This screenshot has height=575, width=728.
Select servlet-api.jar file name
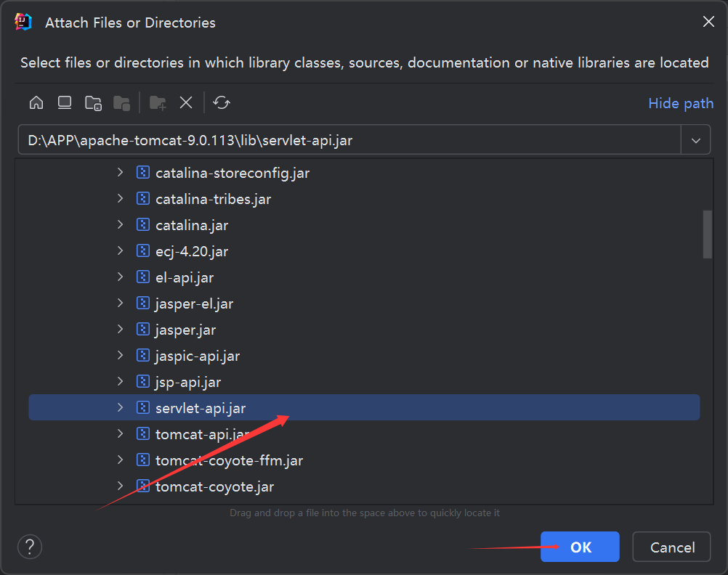tap(201, 408)
